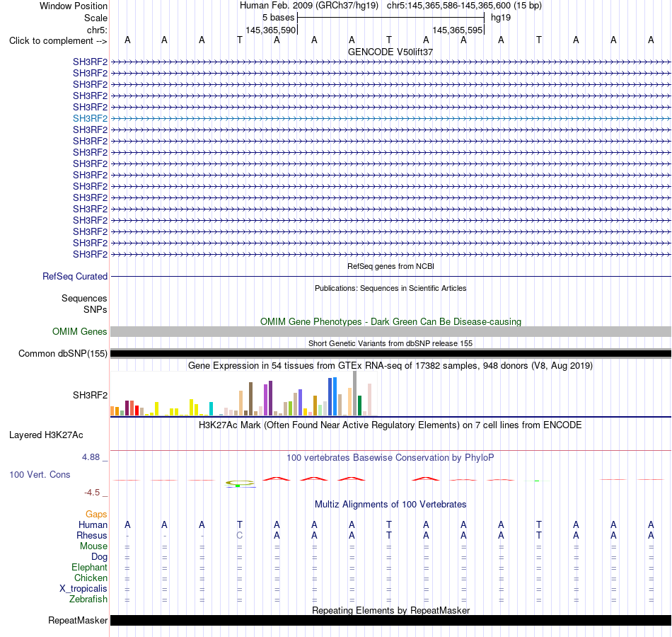This screenshot has width=672, height=637.
Task: Open the GTEx Gene Expression track title
Action: click(x=390, y=365)
